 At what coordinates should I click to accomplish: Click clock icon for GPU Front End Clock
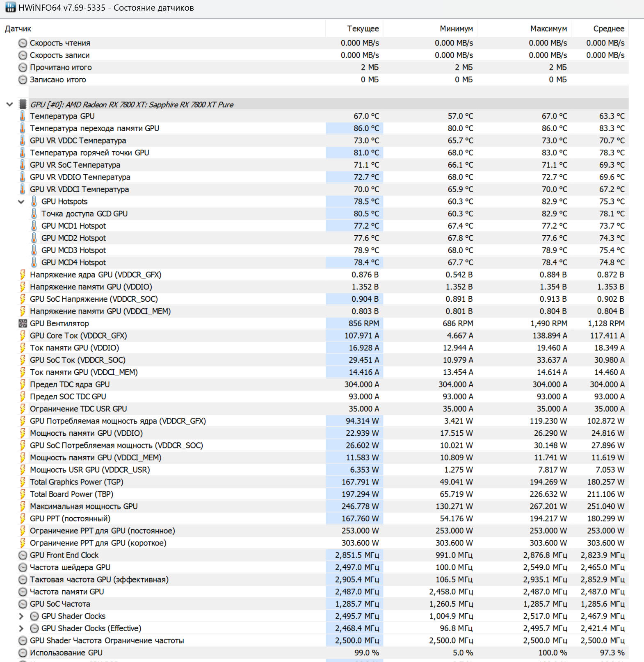(23, 555)
